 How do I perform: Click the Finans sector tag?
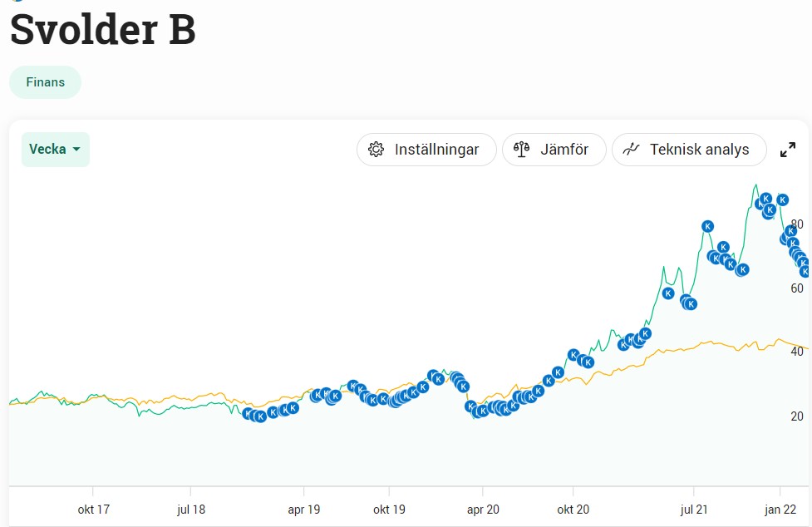click(45, 82)
